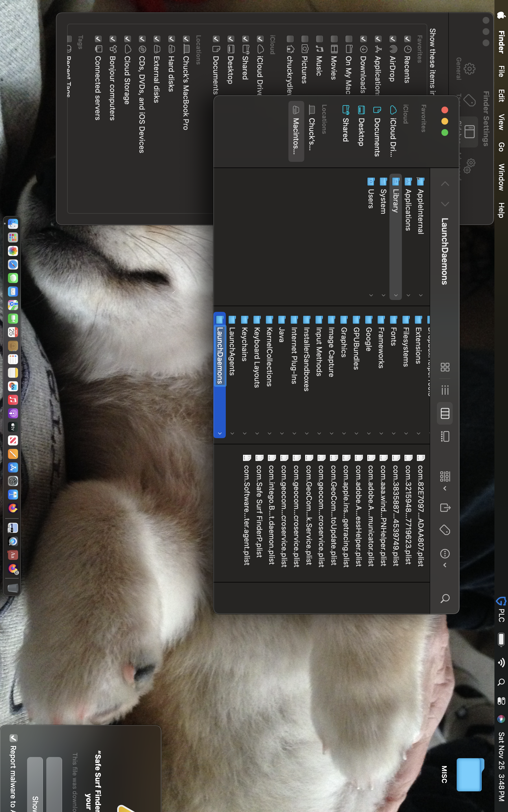Go forward using Finder toolbar forward arrow
508x812 pixels.
(445, 204)
